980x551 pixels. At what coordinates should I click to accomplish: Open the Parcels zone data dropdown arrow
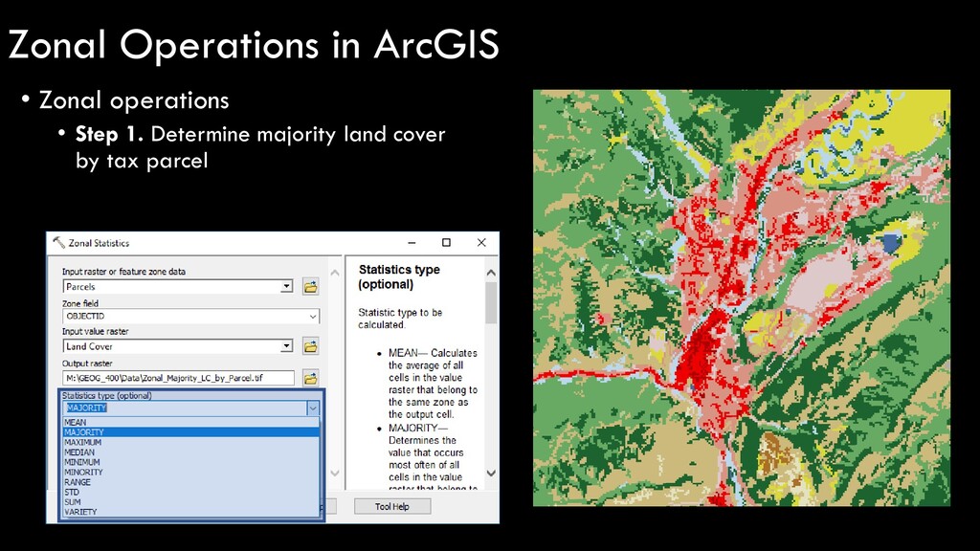click(286, 286)
